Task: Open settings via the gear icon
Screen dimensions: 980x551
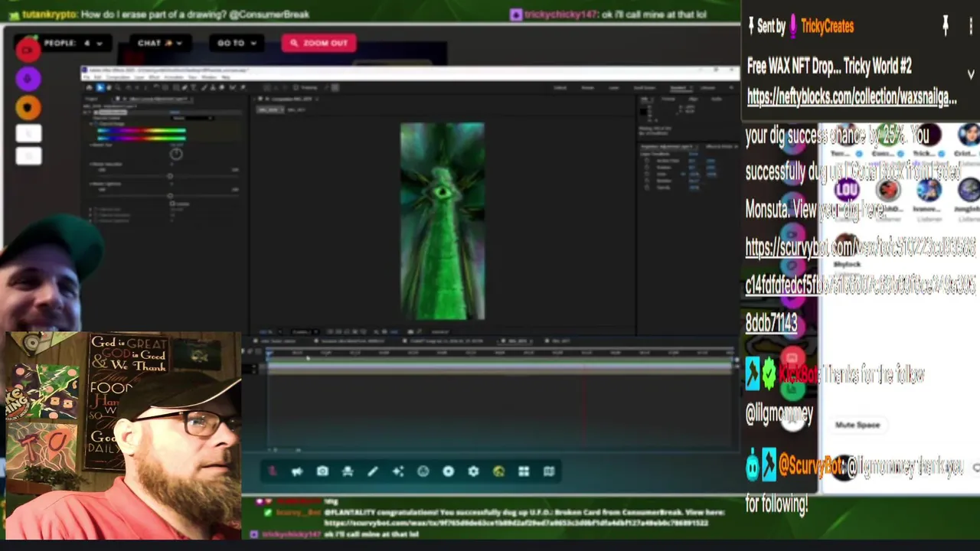Action: 474,471
